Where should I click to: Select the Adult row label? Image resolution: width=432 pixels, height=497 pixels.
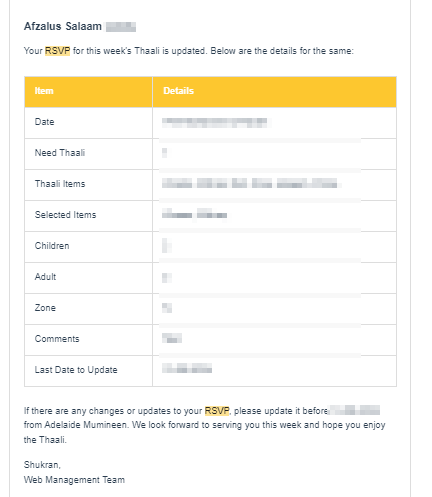45,277
